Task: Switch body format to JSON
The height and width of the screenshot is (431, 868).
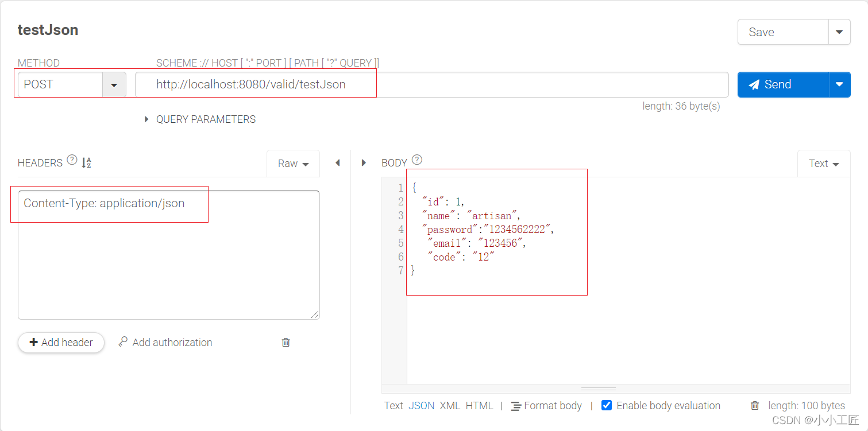Action: tap(421, 406)
